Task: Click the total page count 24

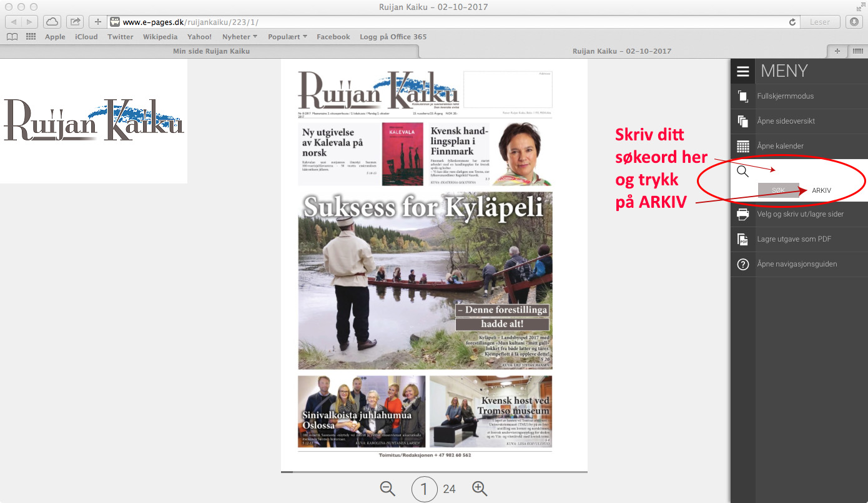Action: pos(449,489)
